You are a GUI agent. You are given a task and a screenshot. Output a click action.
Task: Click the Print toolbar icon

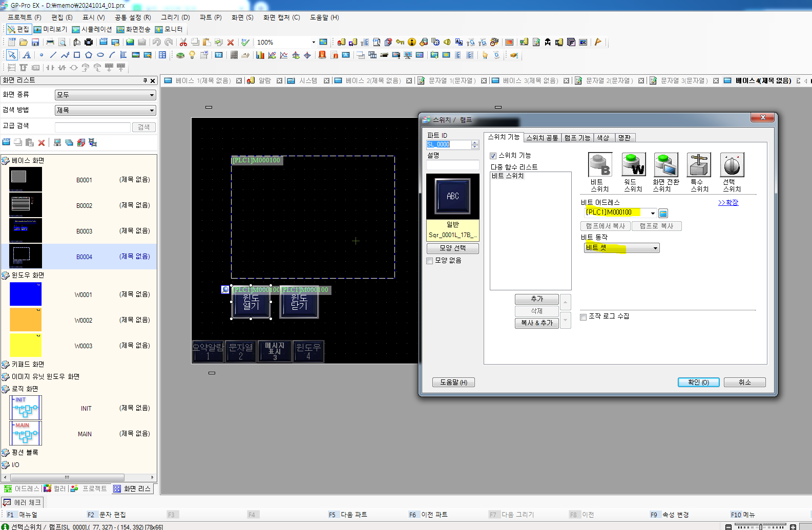coord(50,42)
